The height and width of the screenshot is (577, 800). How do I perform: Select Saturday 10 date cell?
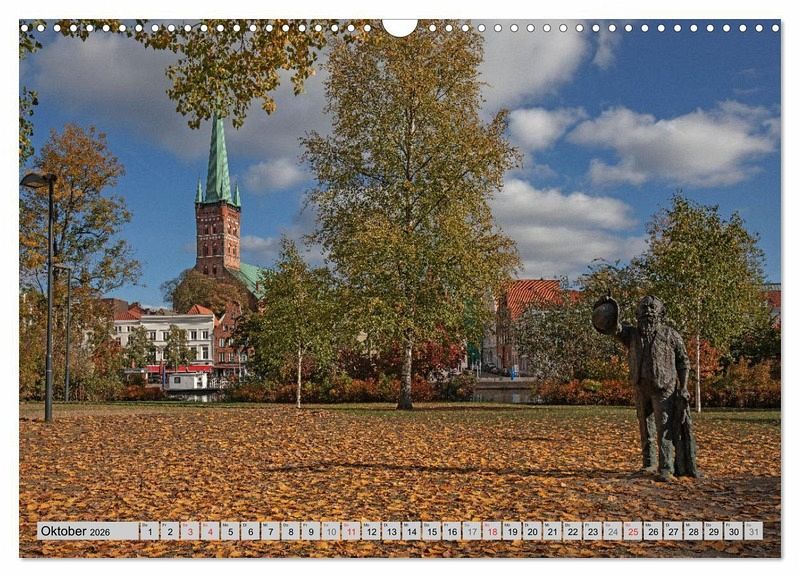330,531
